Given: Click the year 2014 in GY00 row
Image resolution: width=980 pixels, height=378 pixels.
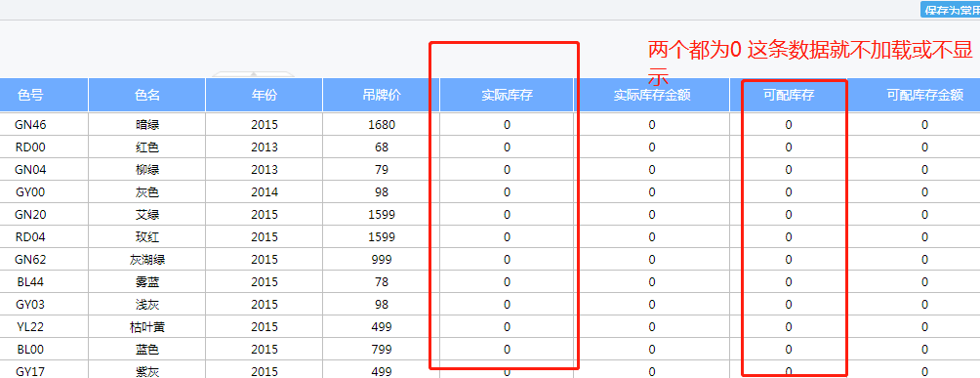Looking at the screenshot, I should pyautogui.click(x=265, y=192).
